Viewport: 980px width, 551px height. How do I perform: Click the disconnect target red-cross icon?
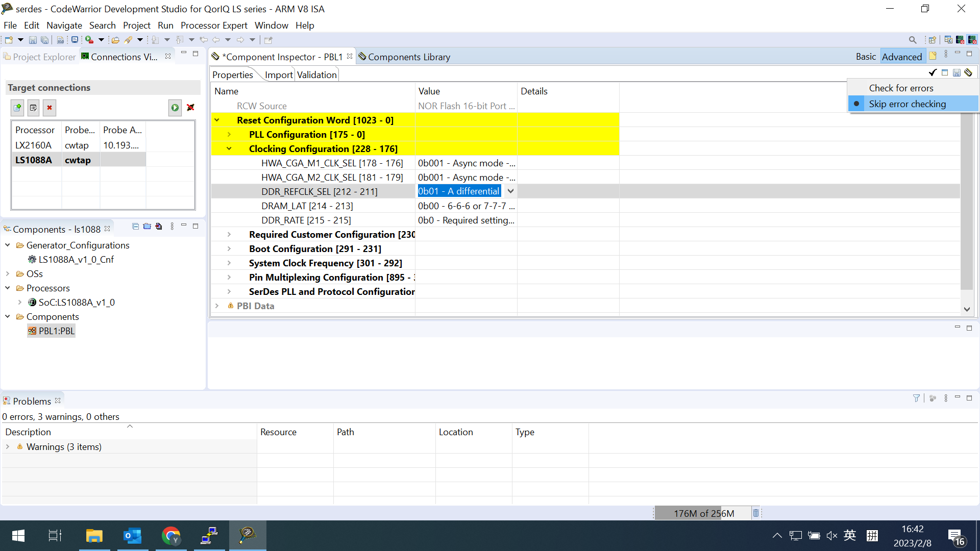pos(190,108)
